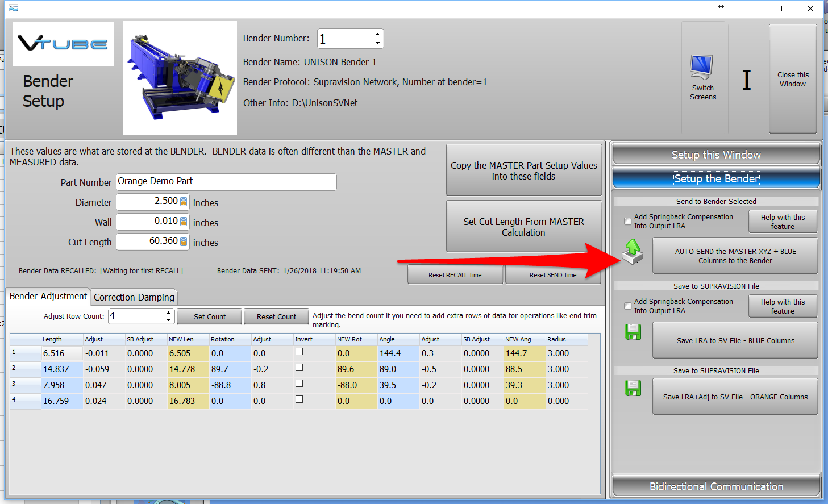This screenshot has height=504, width=828.
Task: Check the Invert box in row 1
Action: [x=299, y=352]
